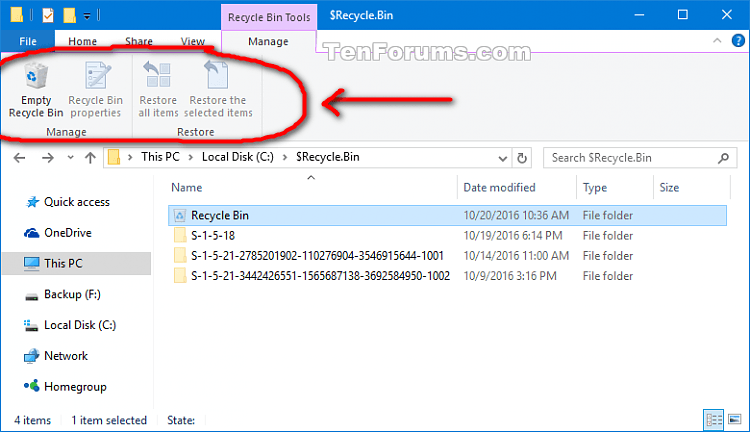Open the address bar history dropdown
This screenshot has height=432, width=750.
click(x=502, y=158)
